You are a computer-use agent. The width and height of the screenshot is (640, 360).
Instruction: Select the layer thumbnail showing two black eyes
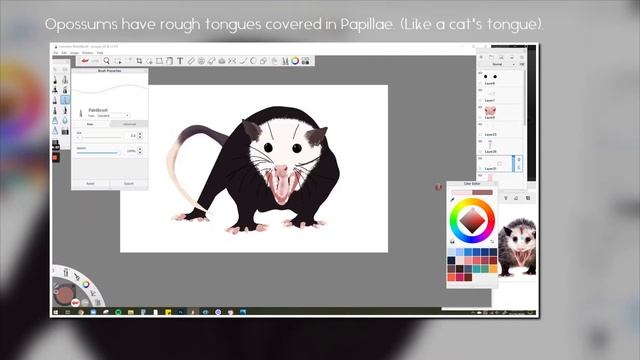(490, 77)
